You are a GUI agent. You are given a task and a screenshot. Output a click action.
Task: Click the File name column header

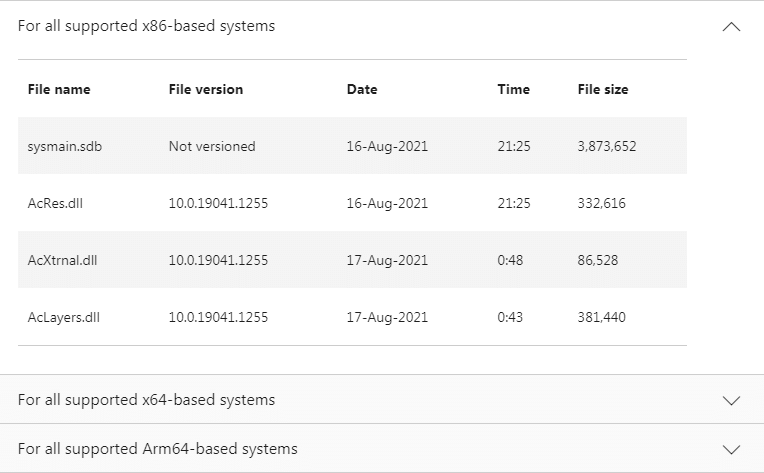(59, 89)
